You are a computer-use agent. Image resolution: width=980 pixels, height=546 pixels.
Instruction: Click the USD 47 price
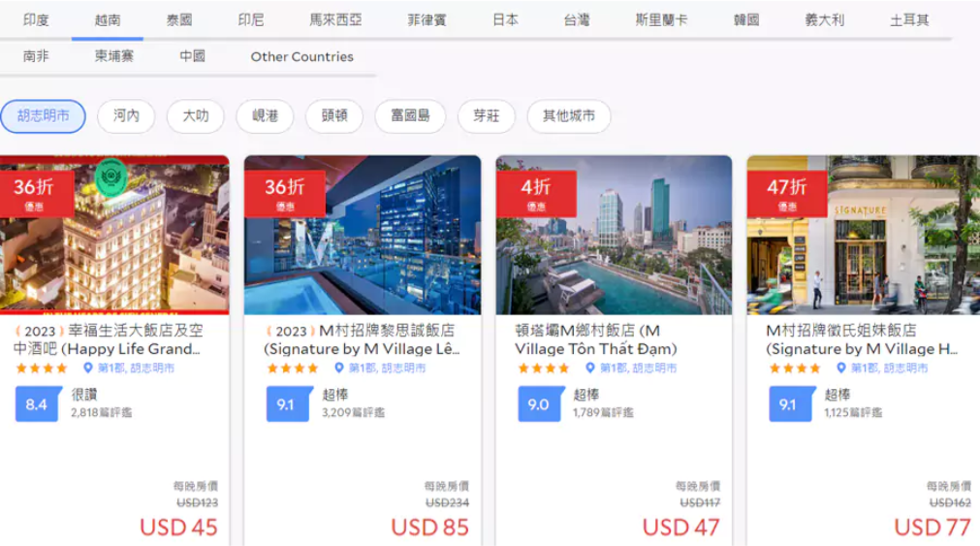pyautogui.click(x=681, y=528)
